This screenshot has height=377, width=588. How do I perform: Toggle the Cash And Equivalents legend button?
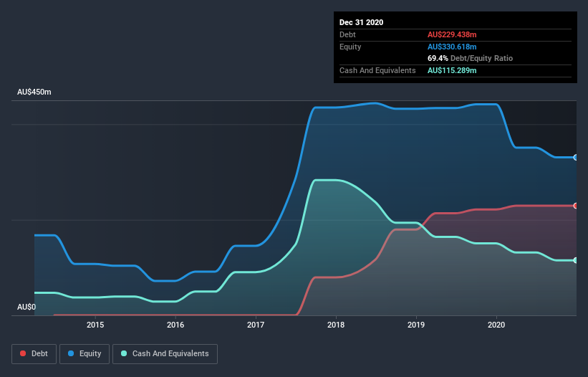point(165,354)
